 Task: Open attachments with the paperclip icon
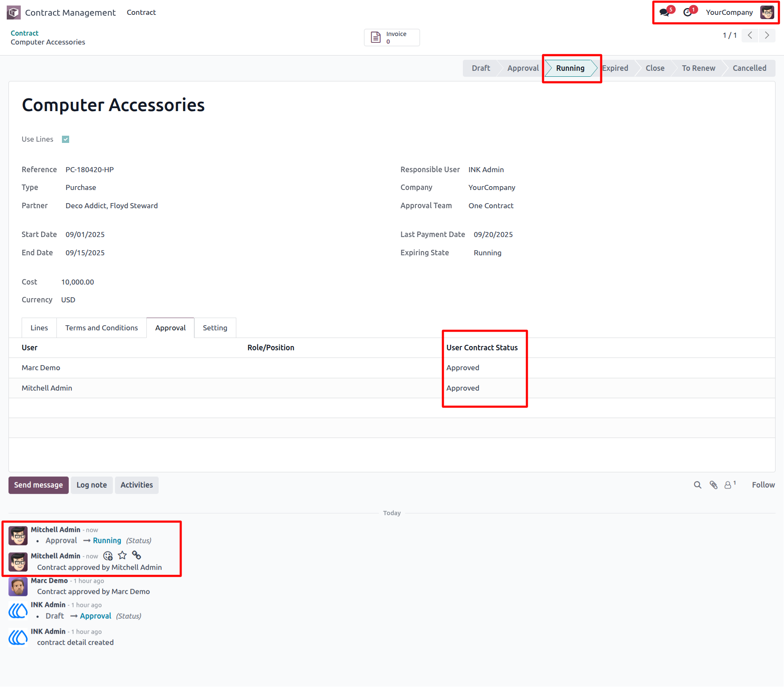coord(714,485)
